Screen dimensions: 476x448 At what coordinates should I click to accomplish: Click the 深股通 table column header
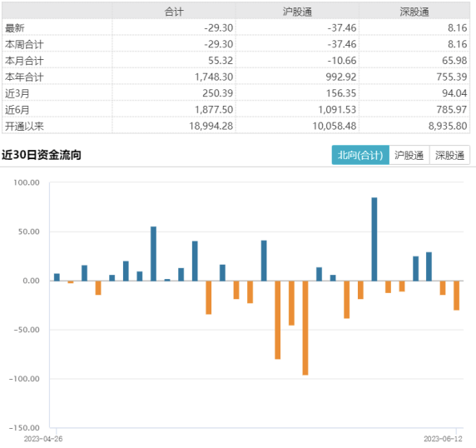click(x=414, y=12)
